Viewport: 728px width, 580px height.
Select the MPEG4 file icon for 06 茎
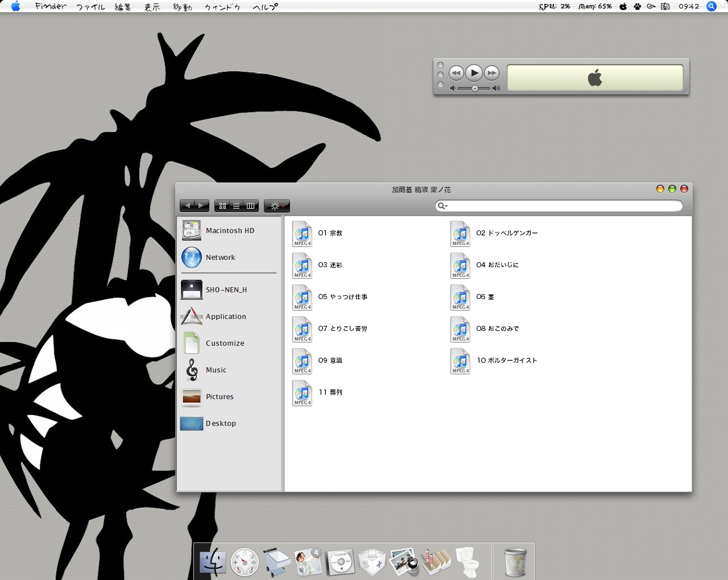pyautogui.click(x=460, y=297)
